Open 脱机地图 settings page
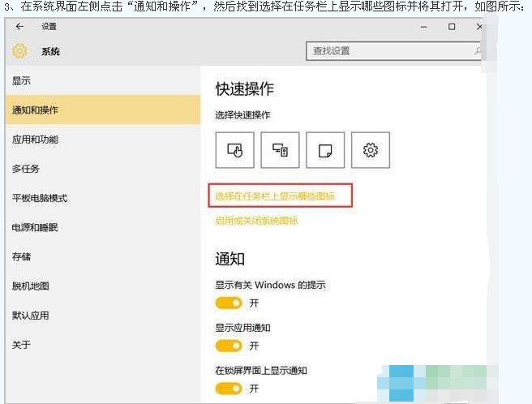The image size is (532, 404). [x=103, y=286]
